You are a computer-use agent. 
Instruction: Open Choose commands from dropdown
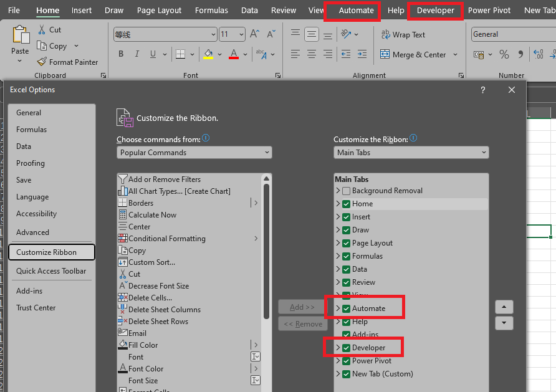(x=194, y=153)
